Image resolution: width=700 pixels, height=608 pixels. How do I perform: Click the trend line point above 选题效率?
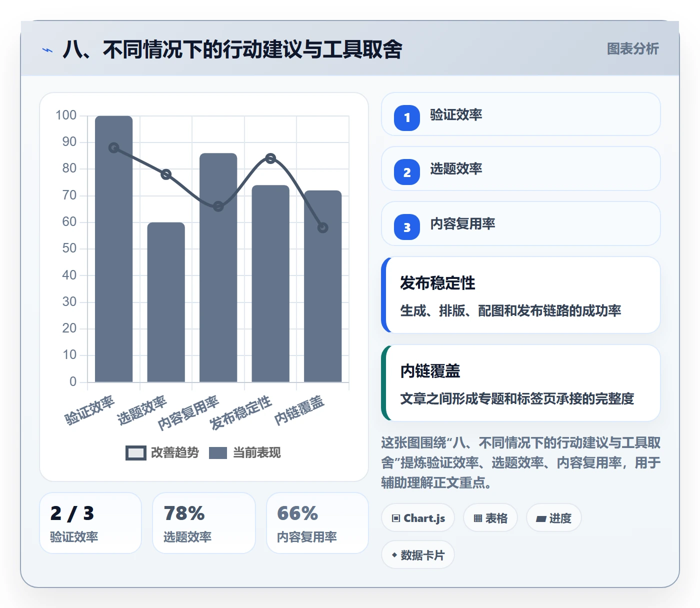166,174
